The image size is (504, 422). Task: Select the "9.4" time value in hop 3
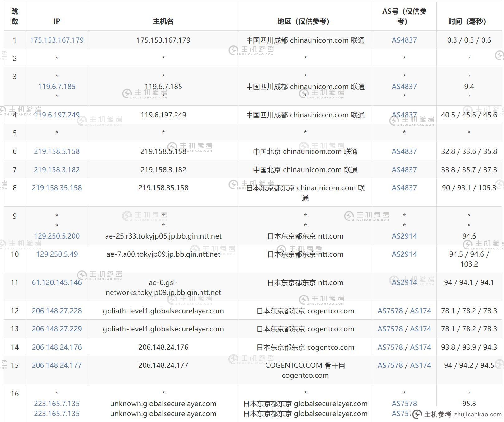coord(469,87)
